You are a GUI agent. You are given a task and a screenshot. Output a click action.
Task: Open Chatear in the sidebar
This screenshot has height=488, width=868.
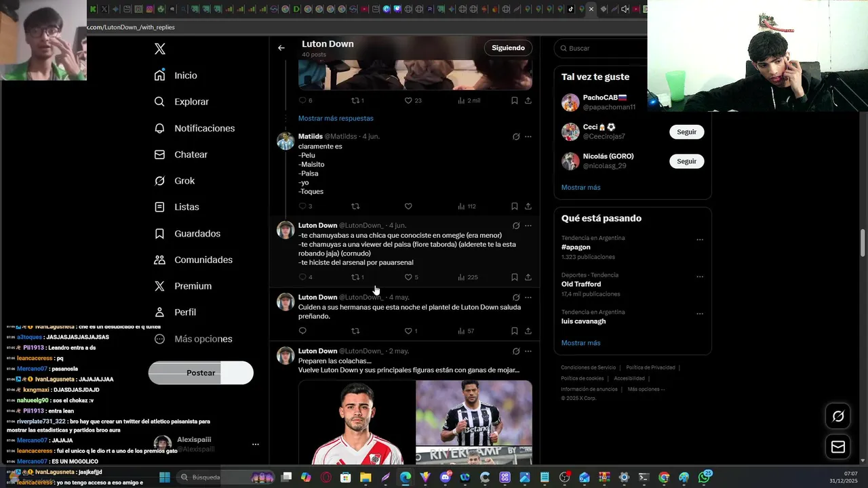pyautogui.click(x=181, y=155)
